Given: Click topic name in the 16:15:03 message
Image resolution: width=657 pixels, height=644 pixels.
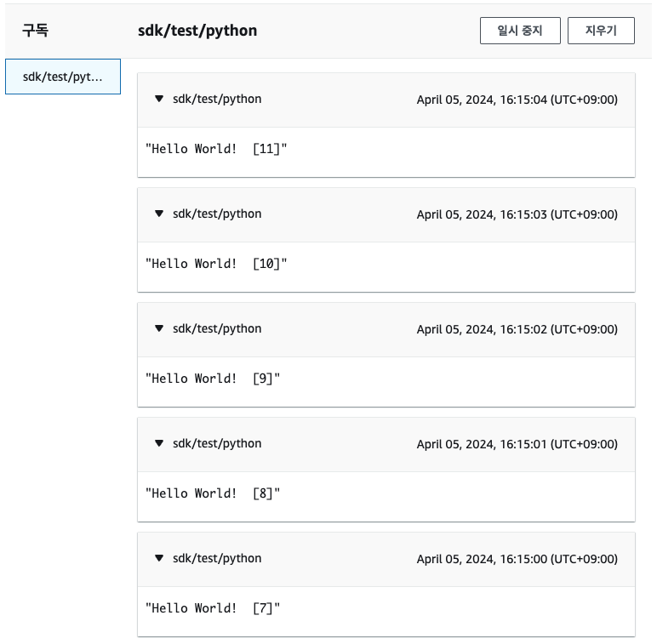Looking at the screenshot, I should pyautogui.click(x=217, y=214).
